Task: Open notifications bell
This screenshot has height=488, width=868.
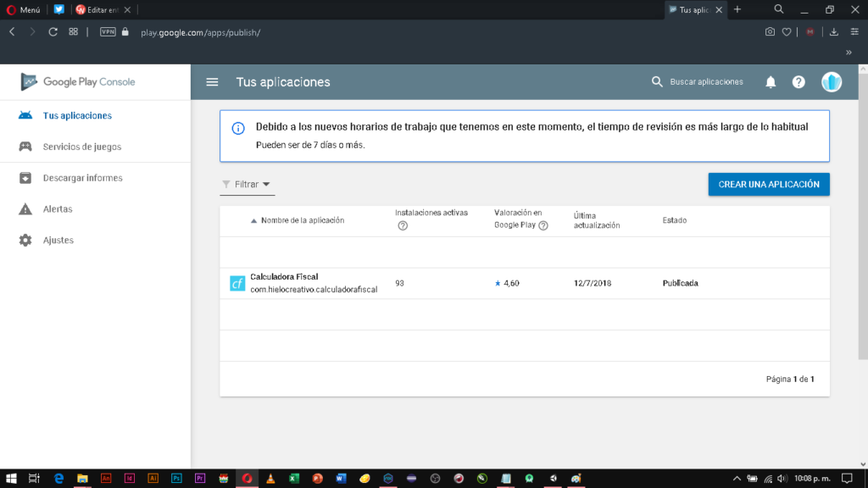Action: click(x=771, y=82)
